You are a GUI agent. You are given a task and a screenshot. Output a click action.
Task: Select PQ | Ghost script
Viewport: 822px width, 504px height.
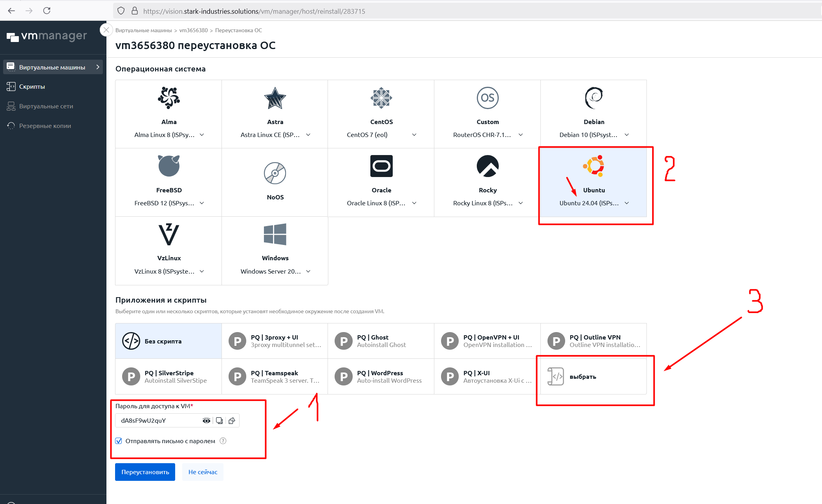pyautogui.click(x=381, y=341)
